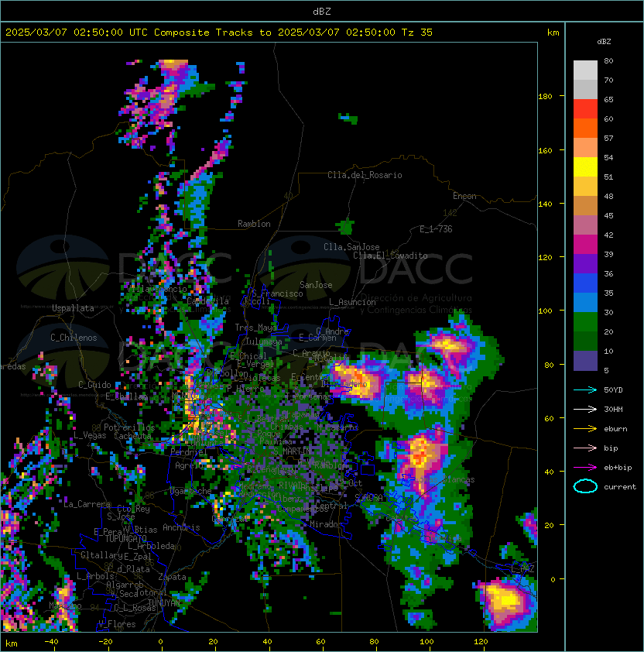Click the 140 tick on right axis

pos(545,204)
